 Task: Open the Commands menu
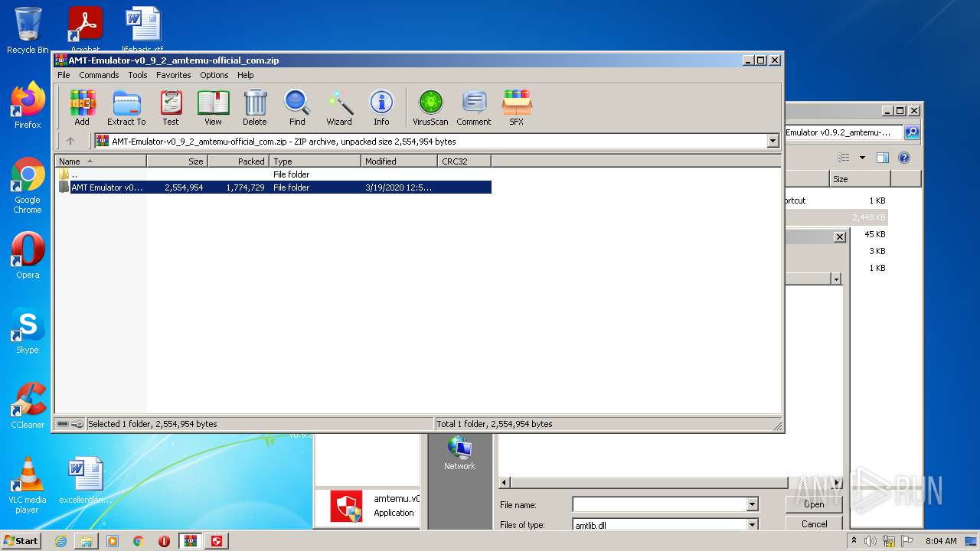pyautogui.click(x=99, y=75)
